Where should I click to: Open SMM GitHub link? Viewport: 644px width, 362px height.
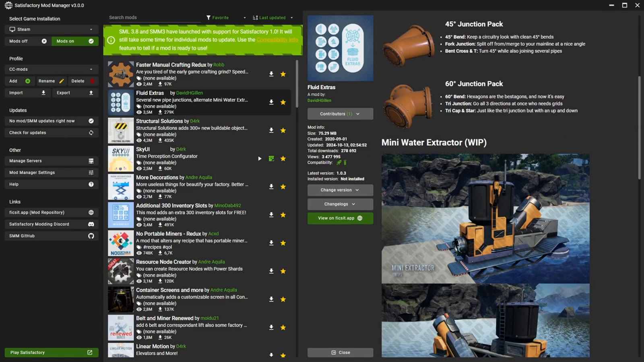pyautogui.click(x=52, y=236)
